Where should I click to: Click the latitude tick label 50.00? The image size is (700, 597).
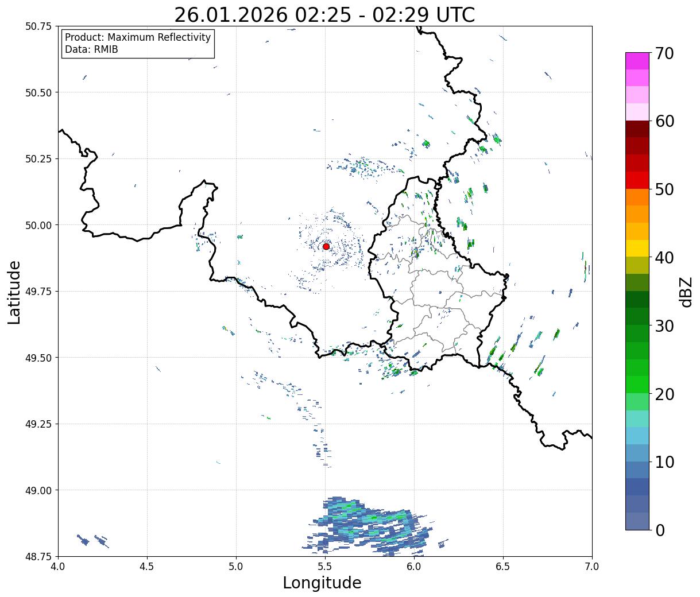[x=38, y=225]
